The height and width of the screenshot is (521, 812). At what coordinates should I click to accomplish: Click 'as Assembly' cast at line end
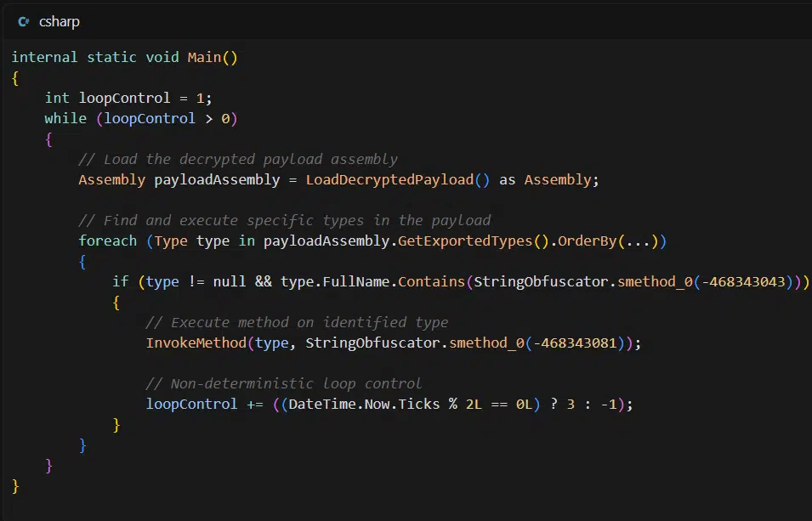(545, 179)
